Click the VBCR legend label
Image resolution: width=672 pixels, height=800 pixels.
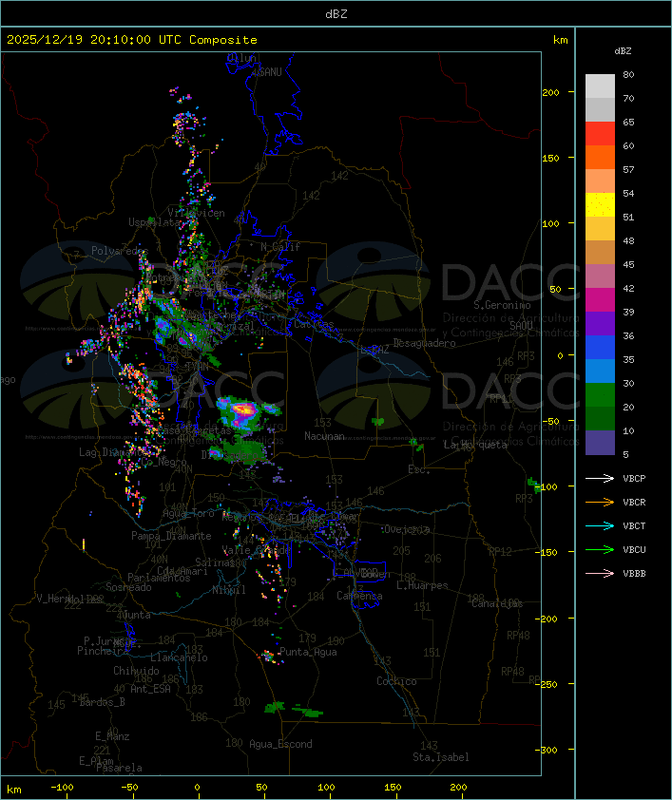point(634,502)
